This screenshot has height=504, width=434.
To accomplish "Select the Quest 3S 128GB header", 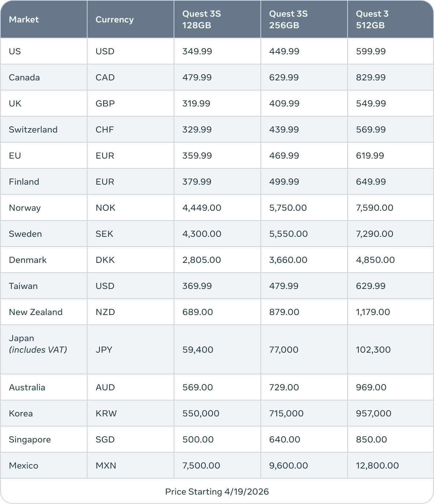I will (201, 20).
